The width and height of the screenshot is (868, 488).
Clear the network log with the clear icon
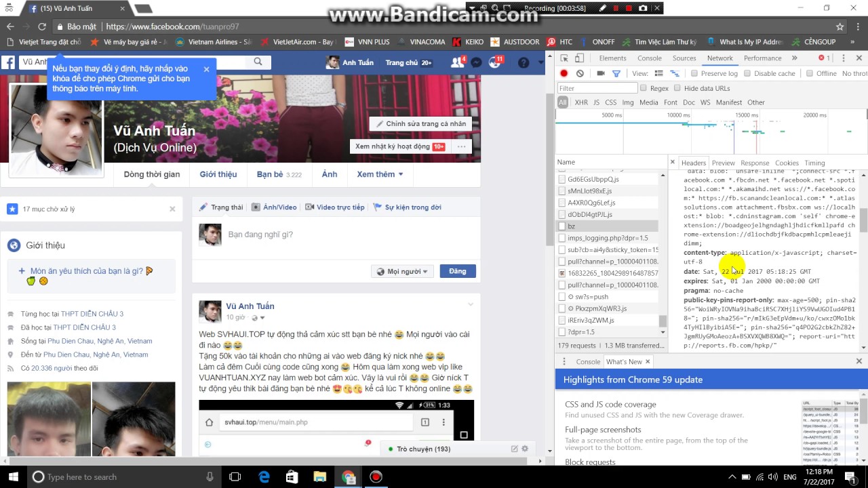580,73
